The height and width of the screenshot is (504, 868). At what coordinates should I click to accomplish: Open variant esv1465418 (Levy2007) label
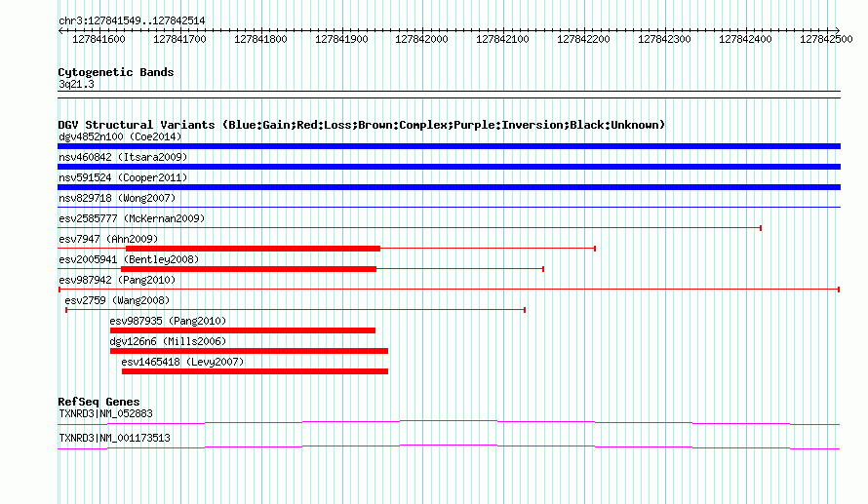point(182,362)
